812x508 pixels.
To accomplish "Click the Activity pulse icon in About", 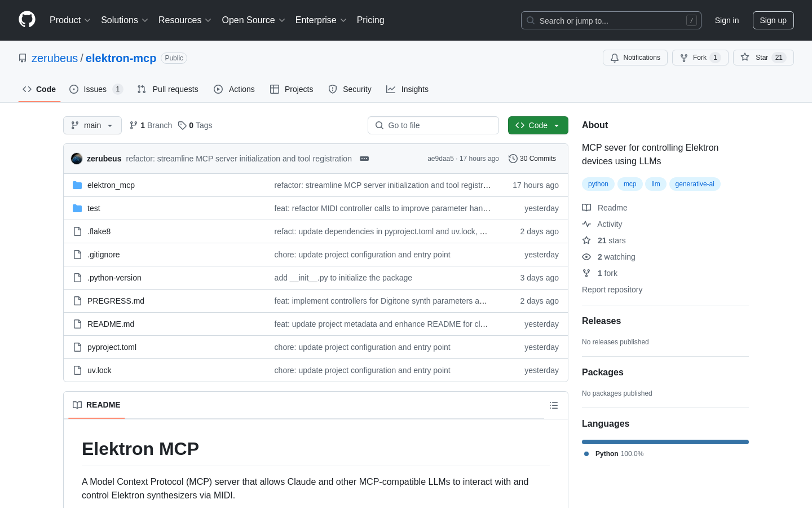I will (586, 224).
